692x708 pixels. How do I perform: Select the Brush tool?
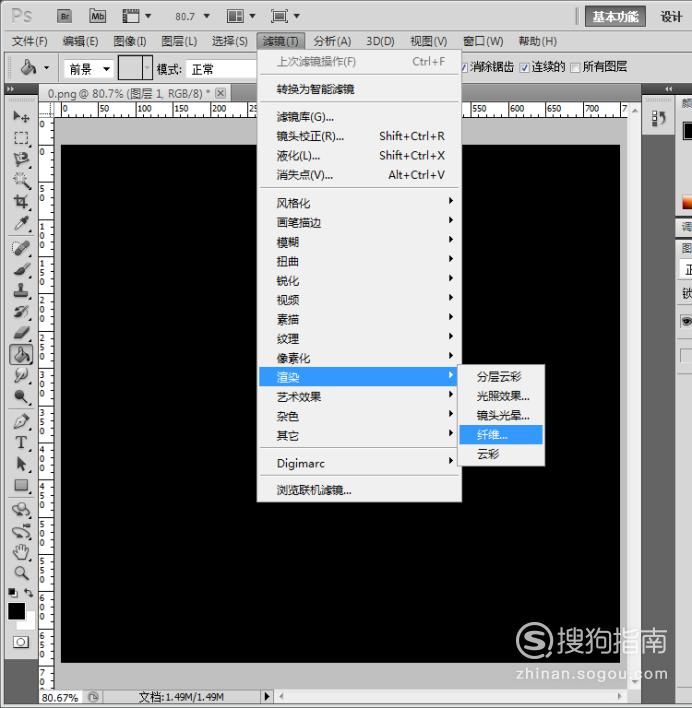point(21,270)
